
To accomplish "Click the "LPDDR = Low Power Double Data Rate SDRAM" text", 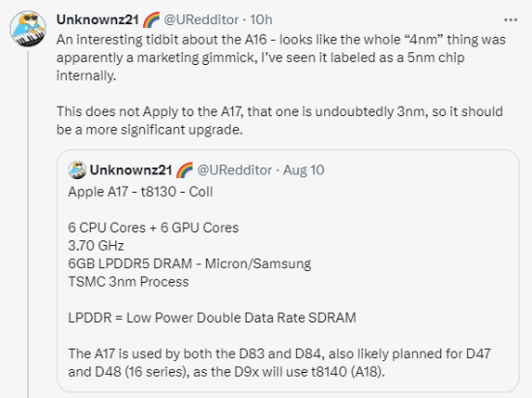I will point(212,318).
